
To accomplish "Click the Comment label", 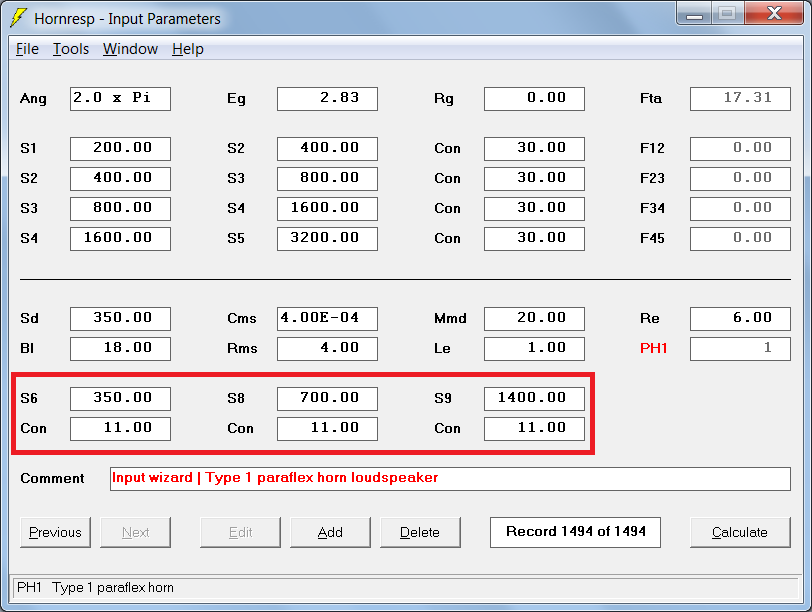I will 52,478.
